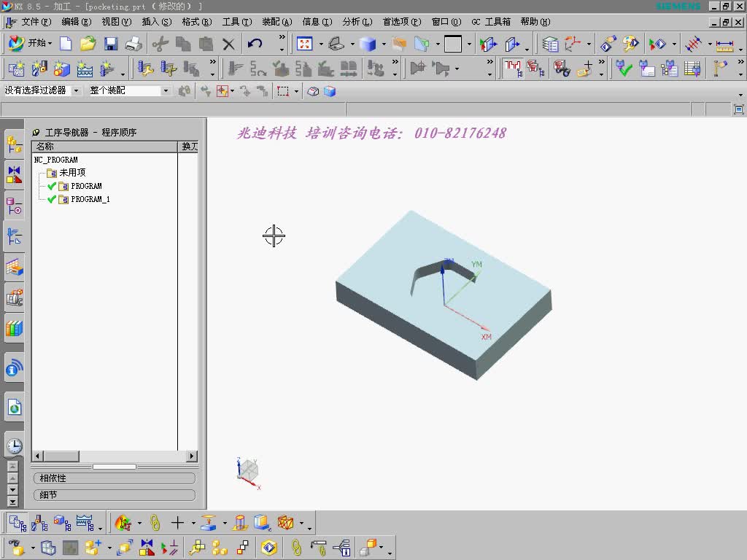Open the Assembly Navigator sidebar icon
The height and width of the screenshot is (560, 747).
click(15, 144)
